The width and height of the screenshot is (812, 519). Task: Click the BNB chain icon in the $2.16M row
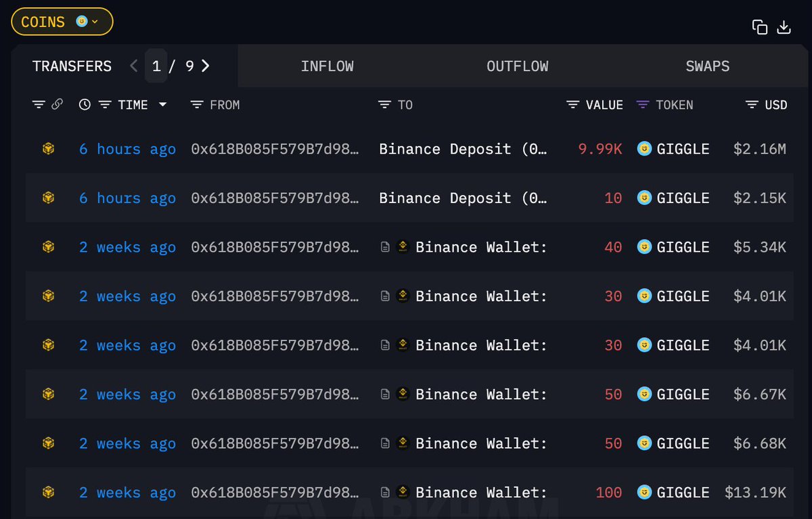point(48,149)
